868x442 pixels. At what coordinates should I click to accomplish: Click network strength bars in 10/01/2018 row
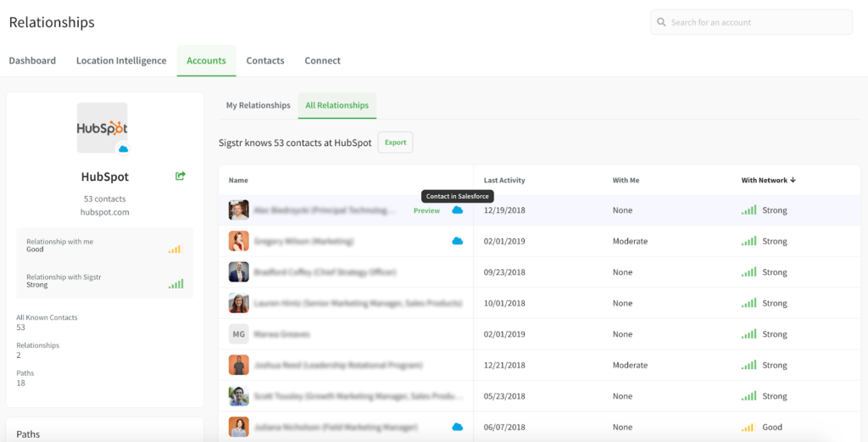click(x=749, y=303)
